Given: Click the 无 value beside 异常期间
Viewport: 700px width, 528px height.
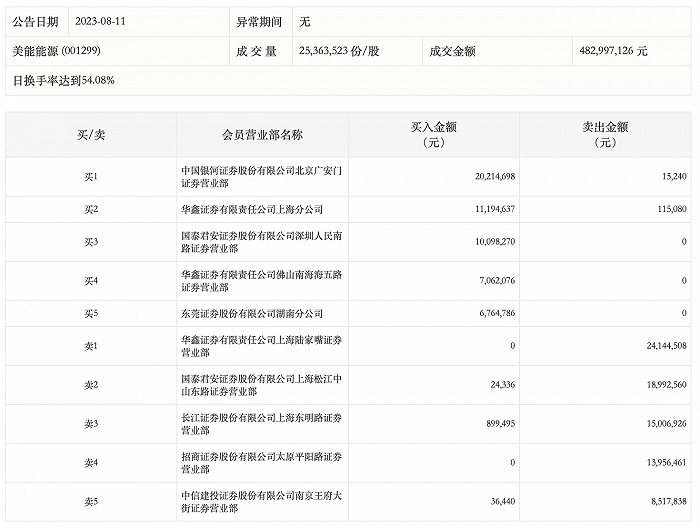Looking at the screenshot, I should pos(305,21).
